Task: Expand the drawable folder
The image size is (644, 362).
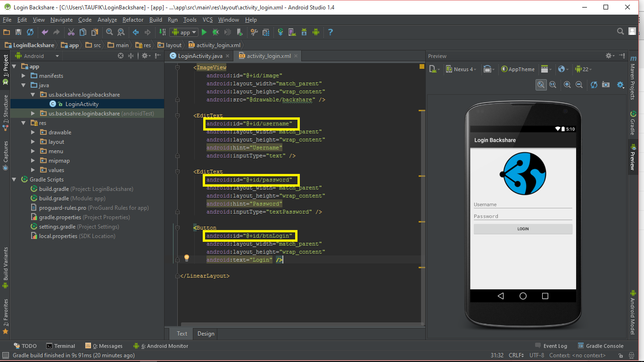Action: pyautogui.click(x=33, y=132)
